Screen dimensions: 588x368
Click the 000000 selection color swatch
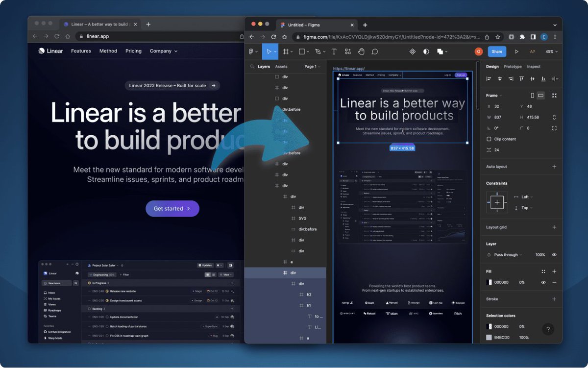[489, 326]
